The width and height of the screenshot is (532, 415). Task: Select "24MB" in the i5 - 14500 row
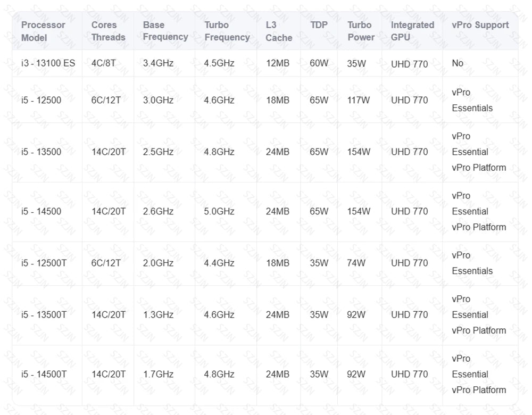pos(278,211)
